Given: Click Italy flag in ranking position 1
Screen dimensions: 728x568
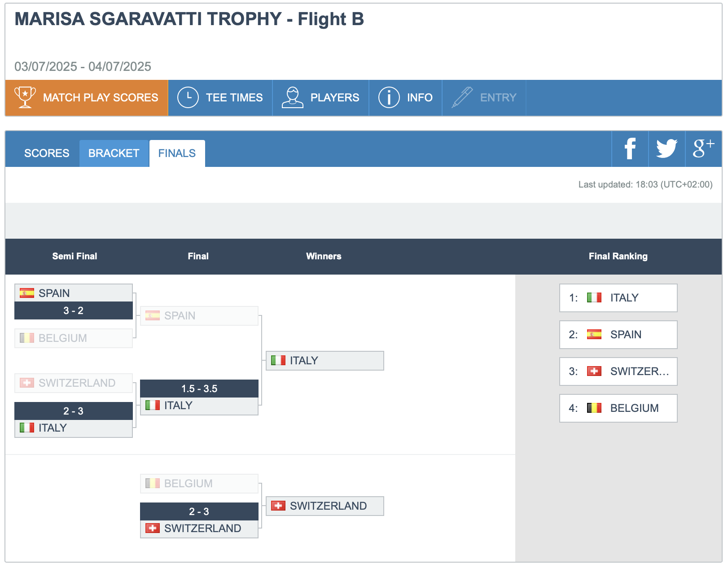Looking at the screenshot, I should [x=594, y=297].
